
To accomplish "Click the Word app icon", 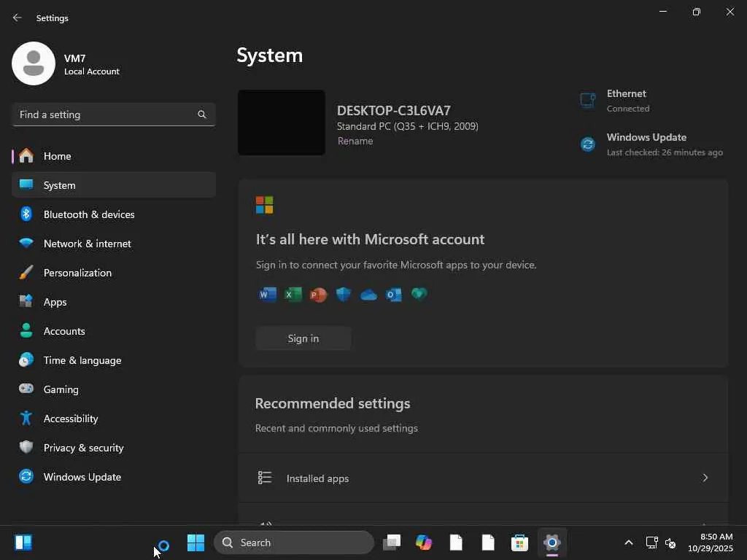I will coord(268,295).
